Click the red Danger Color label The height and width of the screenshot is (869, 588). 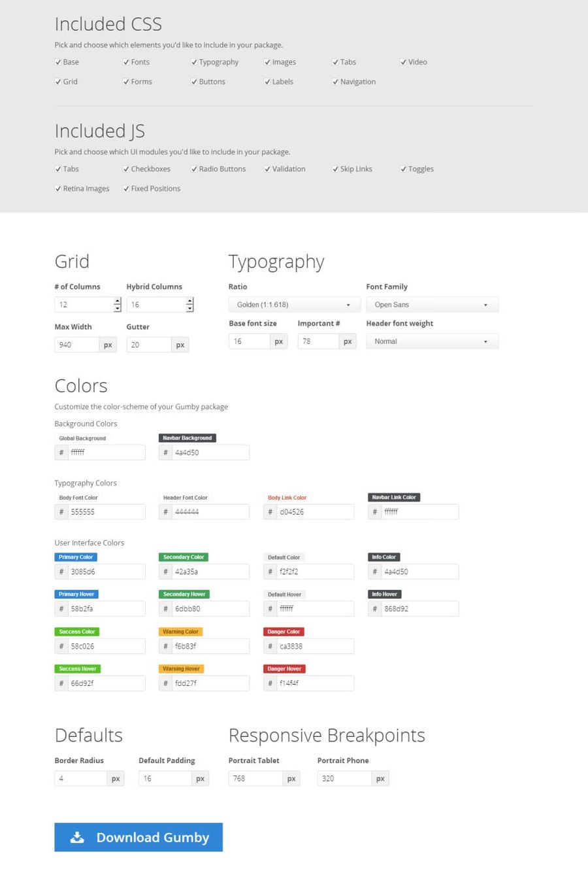click(284, 632)
